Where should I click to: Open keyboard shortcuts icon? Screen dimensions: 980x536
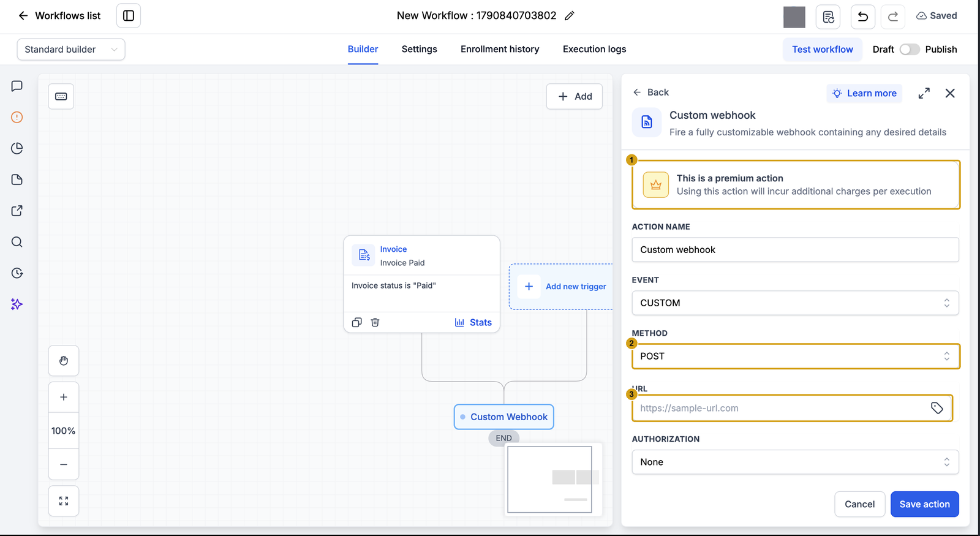click(x=61, y=96)
